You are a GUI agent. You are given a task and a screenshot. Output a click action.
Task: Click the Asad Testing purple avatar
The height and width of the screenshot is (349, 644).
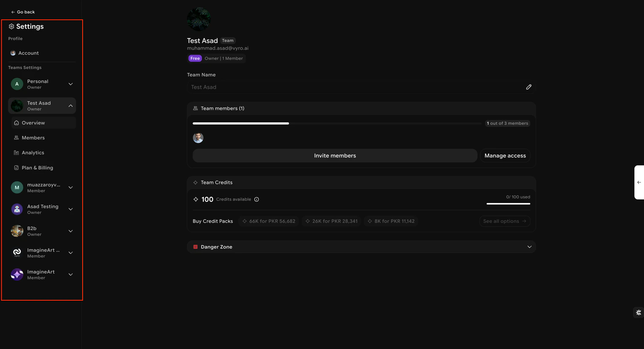pyautogui.click(x=17, y=209)
